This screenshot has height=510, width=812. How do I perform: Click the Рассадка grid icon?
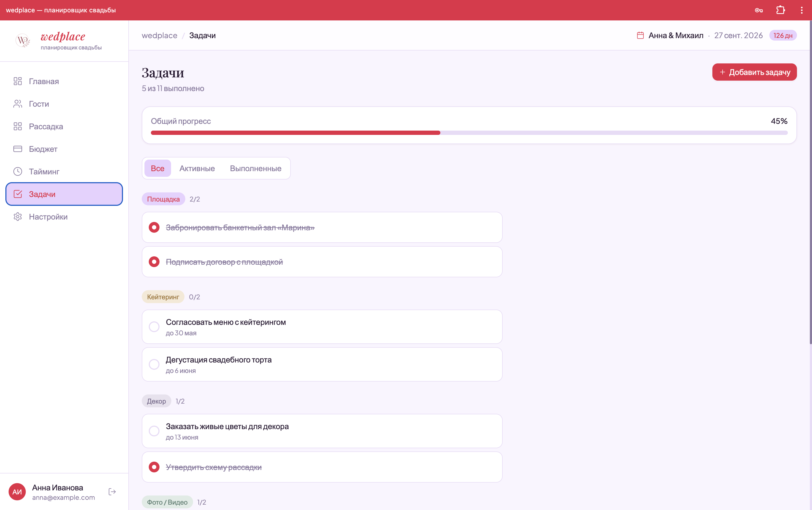[x=17, y=127]
